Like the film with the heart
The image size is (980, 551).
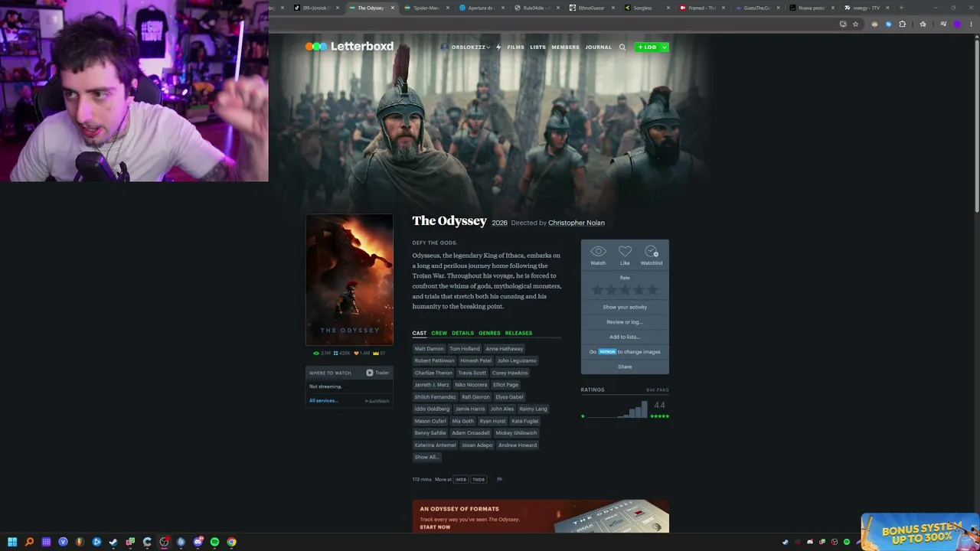pyautogui.click(x=625, y=255)
